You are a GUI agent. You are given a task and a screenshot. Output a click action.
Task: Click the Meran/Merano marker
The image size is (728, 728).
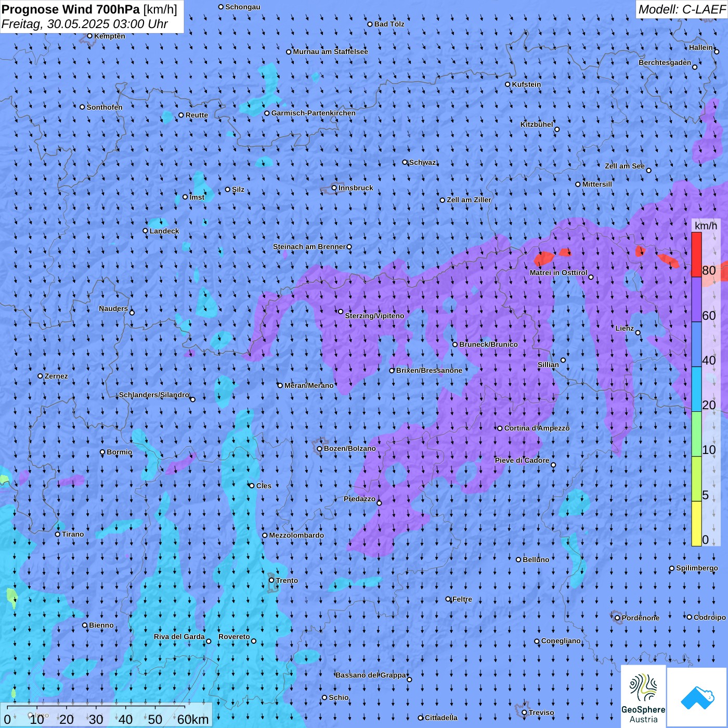tap(280, 385)
